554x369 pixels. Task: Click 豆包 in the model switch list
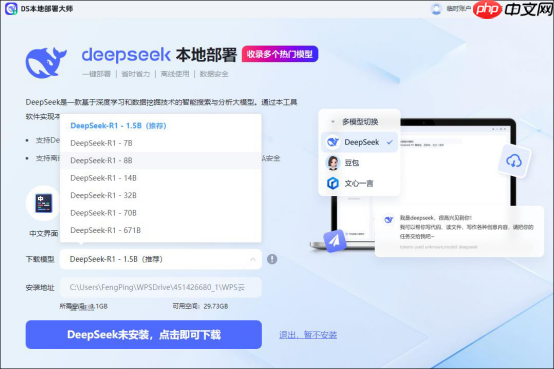coord(352,163)
